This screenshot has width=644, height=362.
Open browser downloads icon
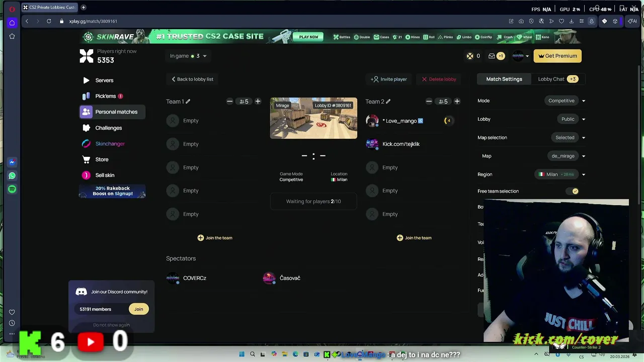571,21
